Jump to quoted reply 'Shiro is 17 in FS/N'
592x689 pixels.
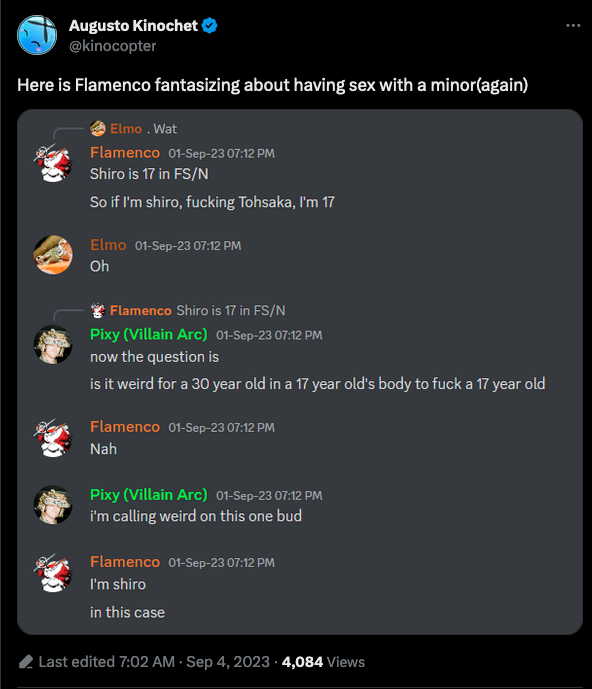tap(231, 311)
